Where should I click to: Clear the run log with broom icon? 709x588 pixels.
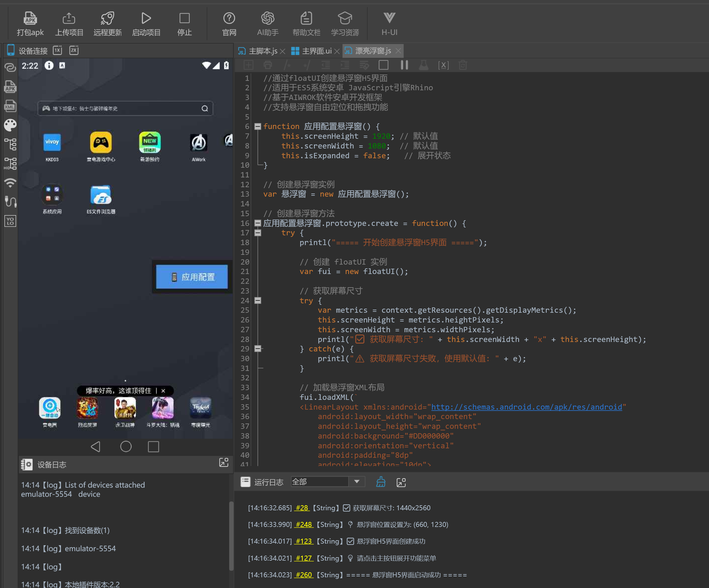[x=381, y=482]
